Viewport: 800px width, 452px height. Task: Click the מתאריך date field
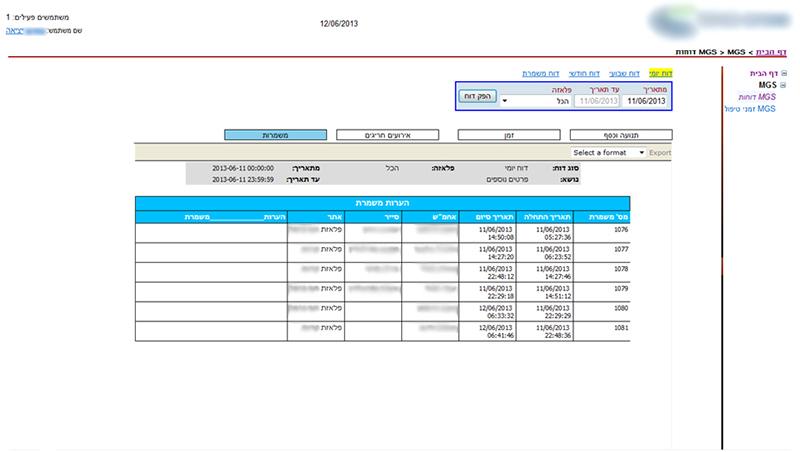point(646,101)
